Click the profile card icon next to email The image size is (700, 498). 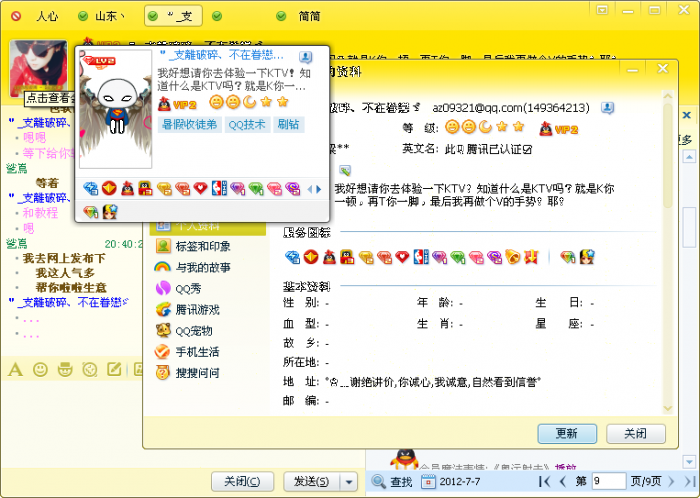(607, 108)
